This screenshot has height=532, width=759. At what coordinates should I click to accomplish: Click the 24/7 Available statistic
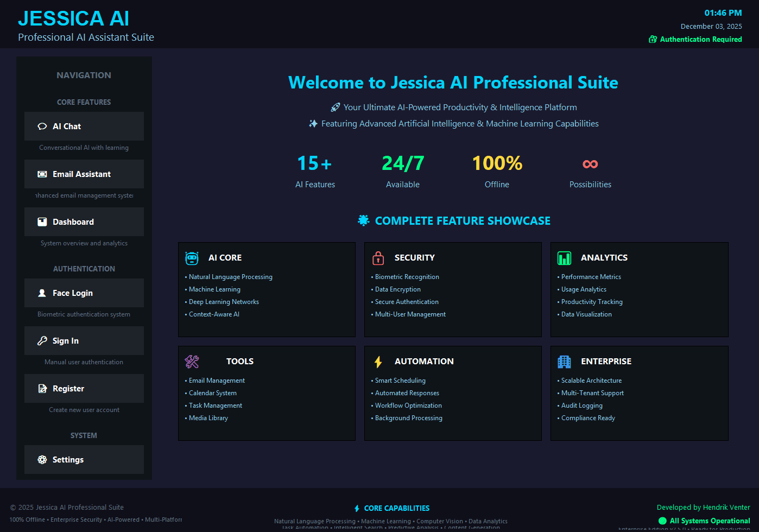tap(402, 170)
